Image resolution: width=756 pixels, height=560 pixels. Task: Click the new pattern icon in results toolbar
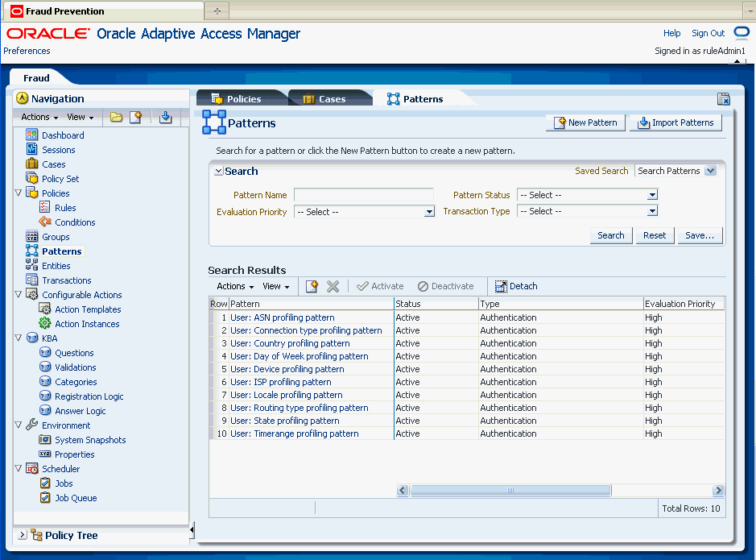tap(312, 286)
